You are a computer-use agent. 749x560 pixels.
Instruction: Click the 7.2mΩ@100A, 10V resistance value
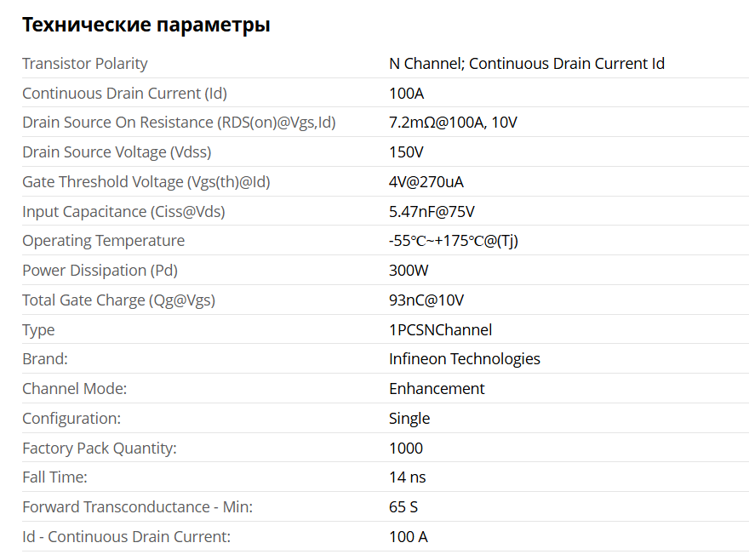453,123
